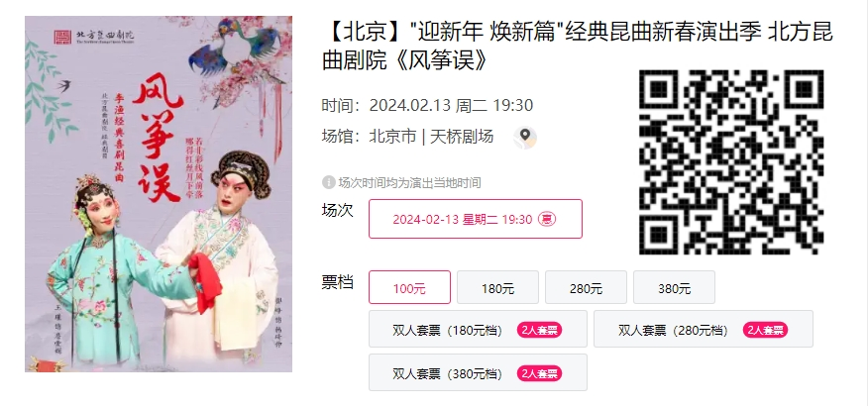Image resolution: width=868 pixels, height=406 pixels.
Task: Click the 北方昆曲剧院 logo on the poster
Action: point(94,37)
